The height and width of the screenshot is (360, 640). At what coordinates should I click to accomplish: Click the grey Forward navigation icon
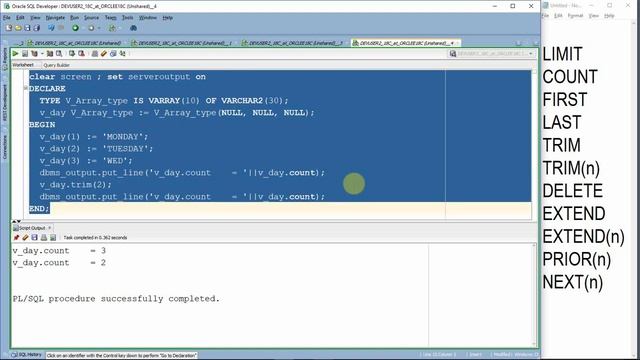coord(91,28)
